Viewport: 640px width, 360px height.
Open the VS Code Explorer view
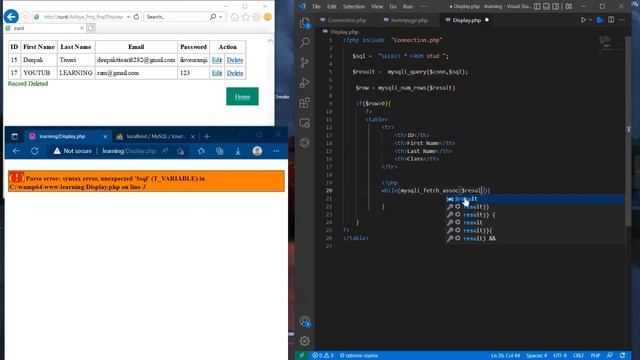click(x=305, y=23)
